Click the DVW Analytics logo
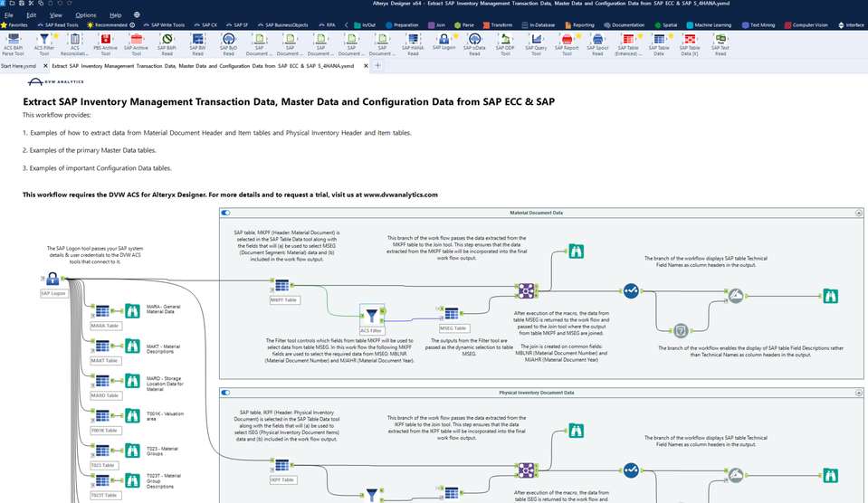Image resolution: width=868 pixels, height=503 pixels. pos(55,82)
